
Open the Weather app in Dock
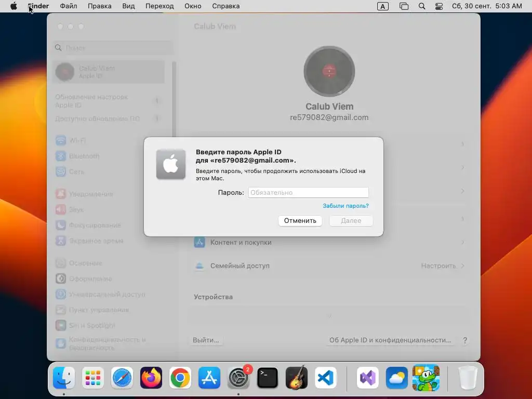[397, 378]
